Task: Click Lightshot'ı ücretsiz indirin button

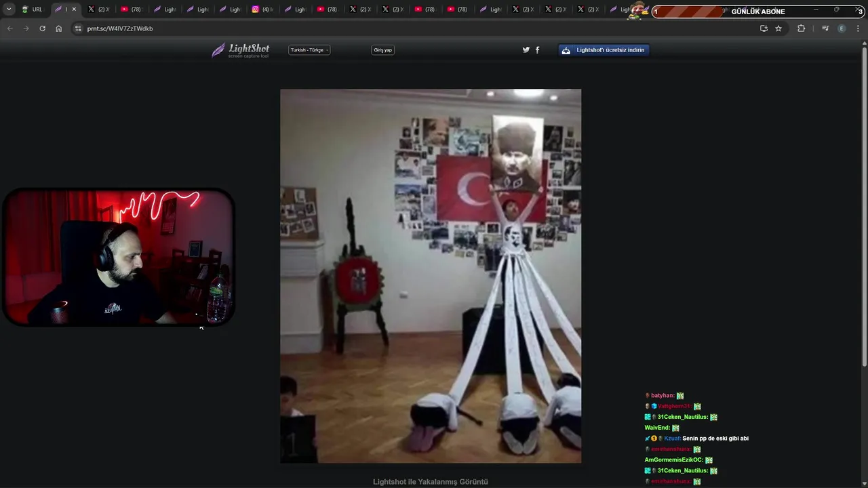Action: tap(604, 50)
